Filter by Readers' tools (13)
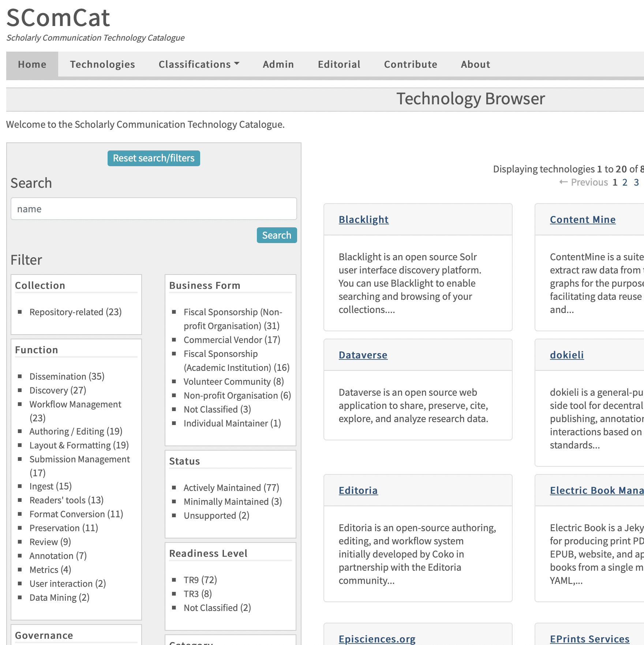This screenshot has height=645, width=644. click(67, 500)
